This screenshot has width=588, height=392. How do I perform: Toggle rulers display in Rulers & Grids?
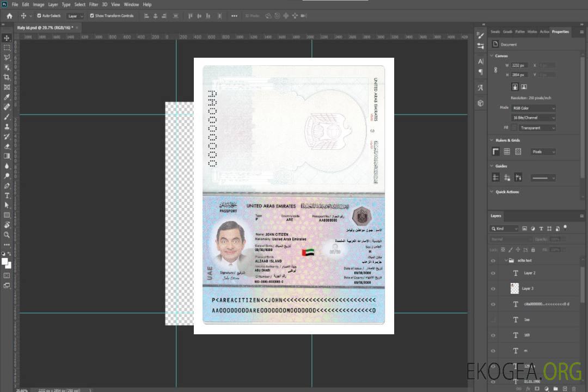[x=496, y=151]
